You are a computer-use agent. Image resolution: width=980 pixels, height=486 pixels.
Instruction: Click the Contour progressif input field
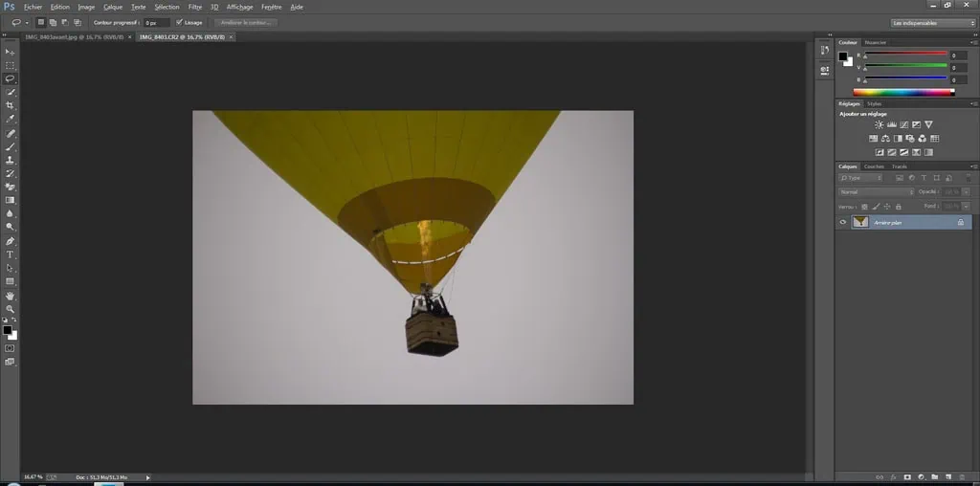point(156,22)
